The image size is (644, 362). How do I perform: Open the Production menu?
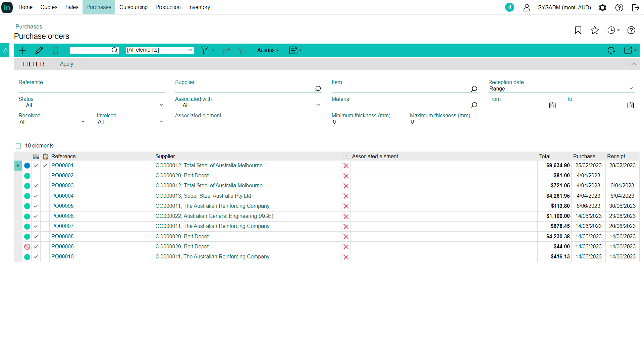[168, 7]
